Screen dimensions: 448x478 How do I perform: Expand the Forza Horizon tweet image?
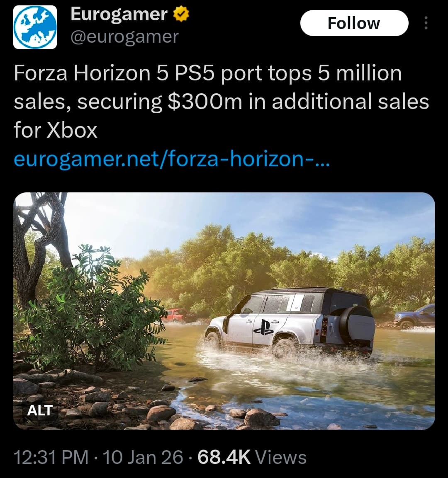224,311
